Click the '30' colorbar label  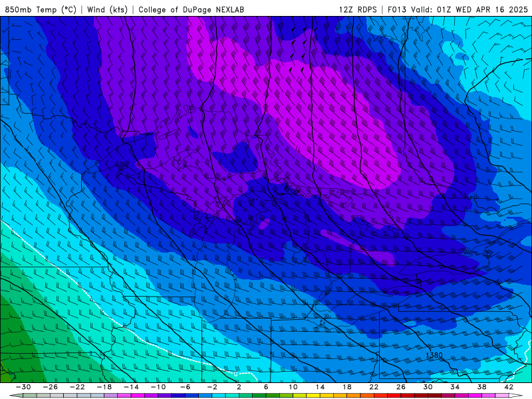428,387
